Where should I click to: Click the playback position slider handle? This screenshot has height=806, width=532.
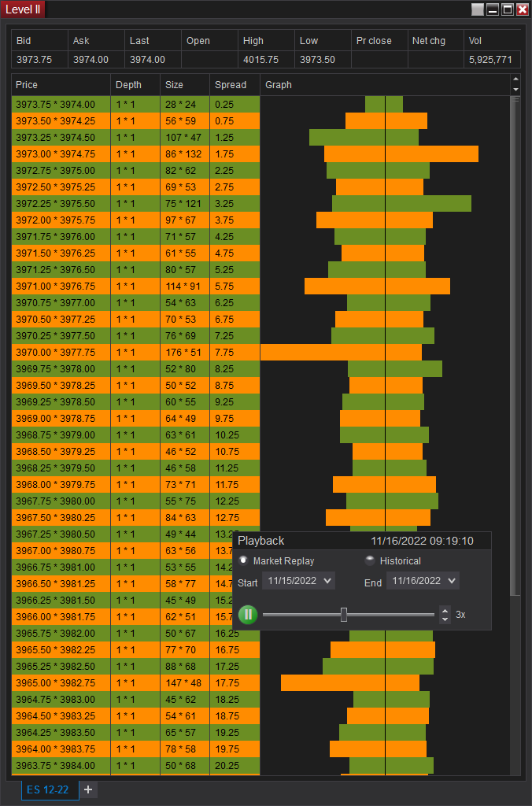[344, 614]
